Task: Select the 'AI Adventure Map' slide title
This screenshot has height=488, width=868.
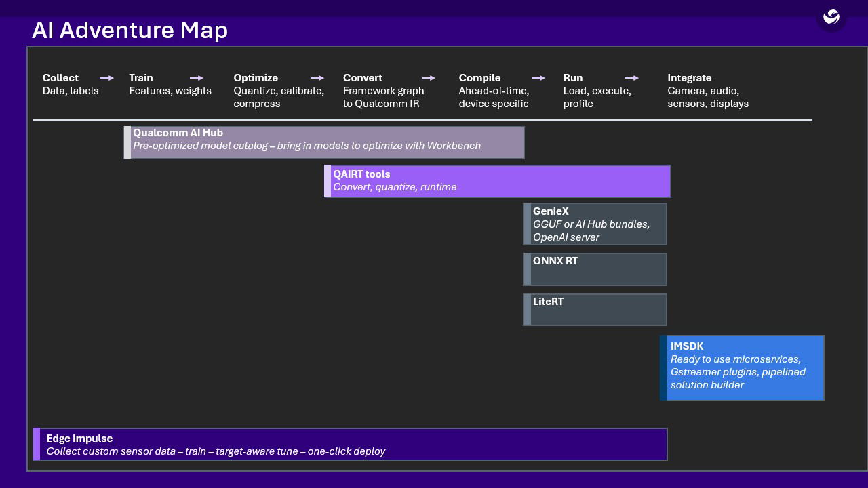Action: pyautogui.click(x=130, y=30)
